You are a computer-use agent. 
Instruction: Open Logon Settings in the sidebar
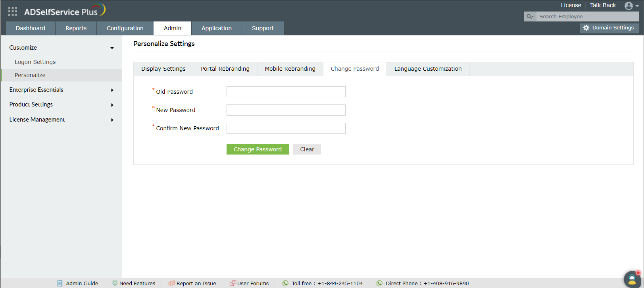tap(35, 62)
